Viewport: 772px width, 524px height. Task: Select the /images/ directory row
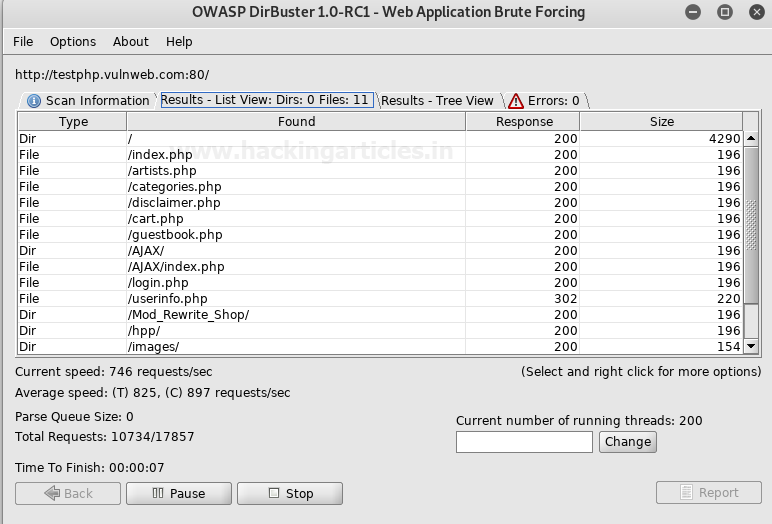coord(380,346)
